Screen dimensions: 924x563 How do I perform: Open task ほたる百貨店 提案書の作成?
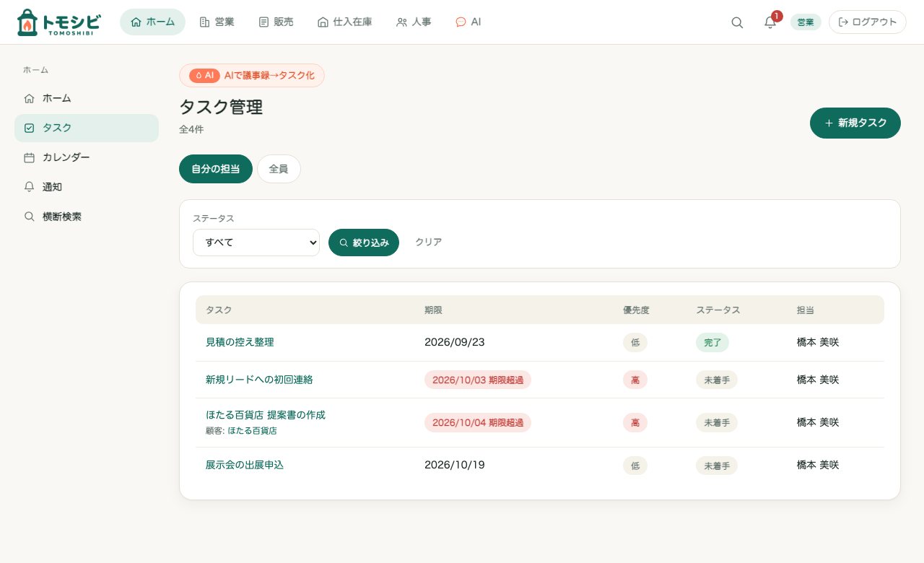(266, 415)
